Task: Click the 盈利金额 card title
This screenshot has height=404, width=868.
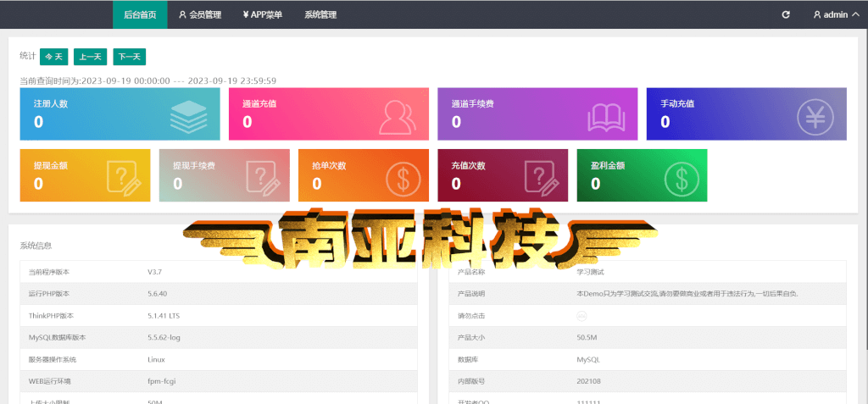Action: [x=608, y=165]
